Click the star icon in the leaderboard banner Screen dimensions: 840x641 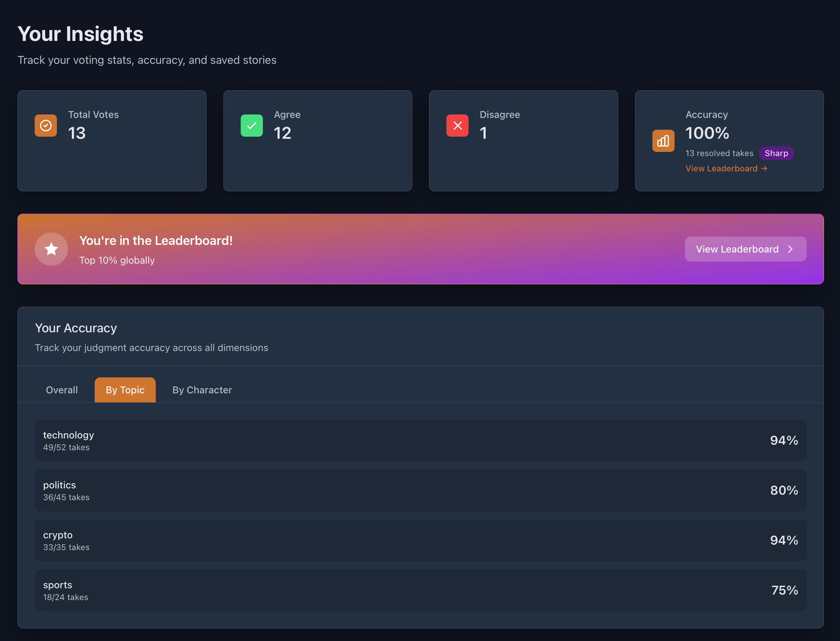(51, 249)
